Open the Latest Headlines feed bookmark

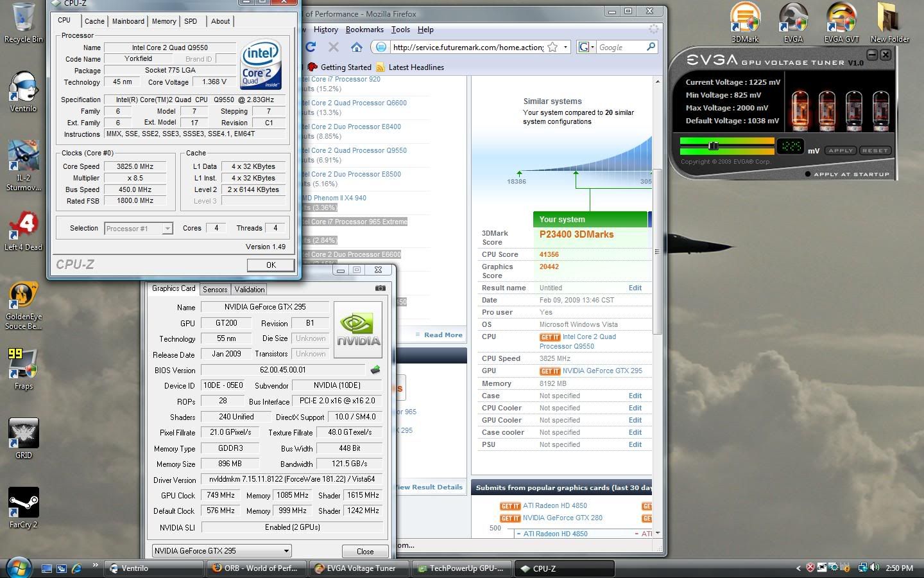click(416, 67)
